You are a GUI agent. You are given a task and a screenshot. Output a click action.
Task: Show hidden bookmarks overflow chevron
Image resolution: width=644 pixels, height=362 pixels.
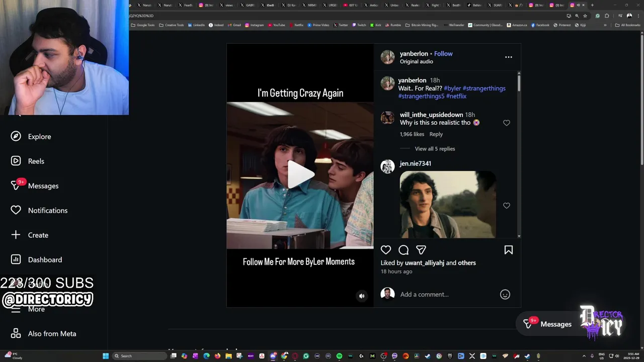tap(605, 25)
